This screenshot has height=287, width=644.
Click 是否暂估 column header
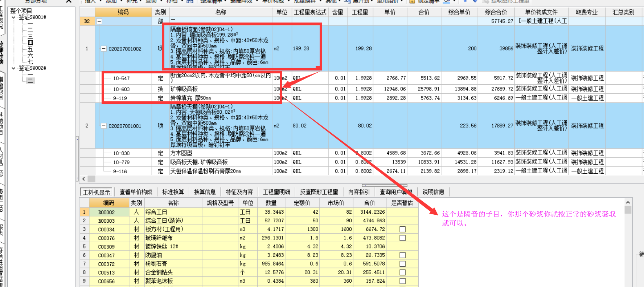[402, 203]
